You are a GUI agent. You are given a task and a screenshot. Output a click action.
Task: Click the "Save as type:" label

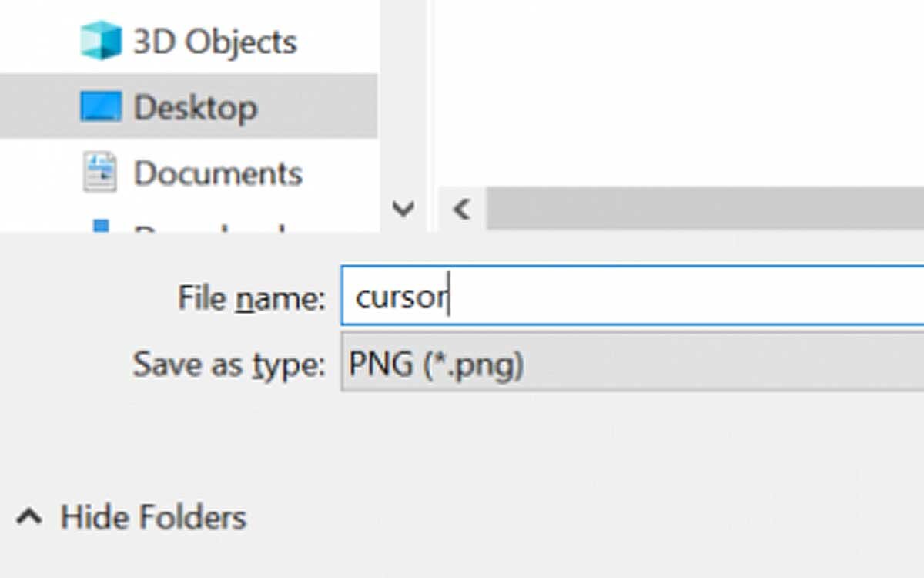(229, 364)
